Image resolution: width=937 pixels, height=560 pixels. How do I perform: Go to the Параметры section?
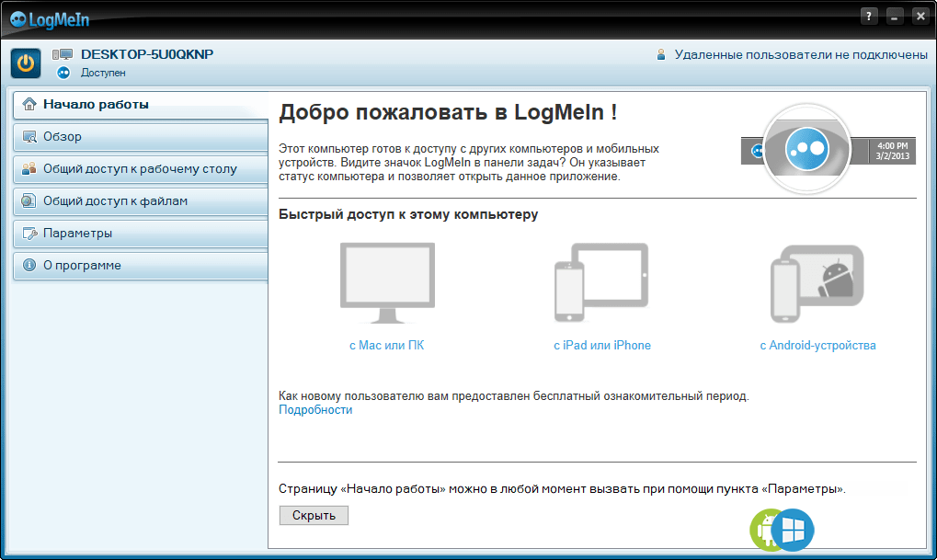pos(141,233)
